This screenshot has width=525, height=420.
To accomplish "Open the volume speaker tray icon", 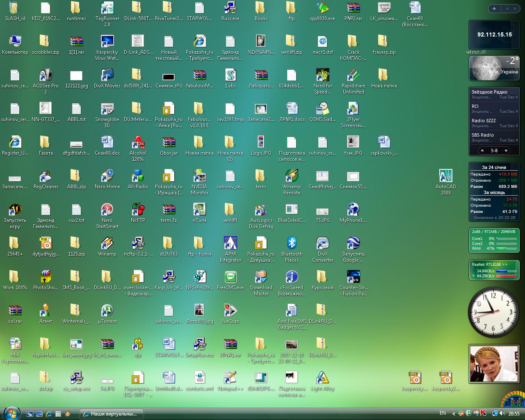I will point(502,413).
